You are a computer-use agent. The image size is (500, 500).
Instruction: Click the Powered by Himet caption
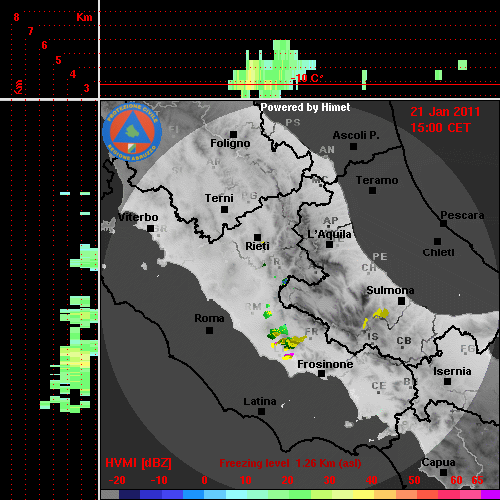305,107
